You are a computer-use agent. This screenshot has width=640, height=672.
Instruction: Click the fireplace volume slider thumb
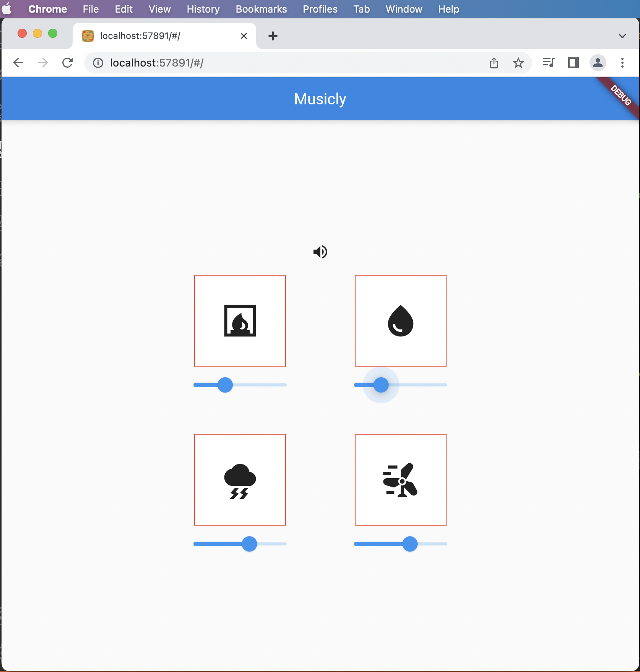(x=225, y=385)
